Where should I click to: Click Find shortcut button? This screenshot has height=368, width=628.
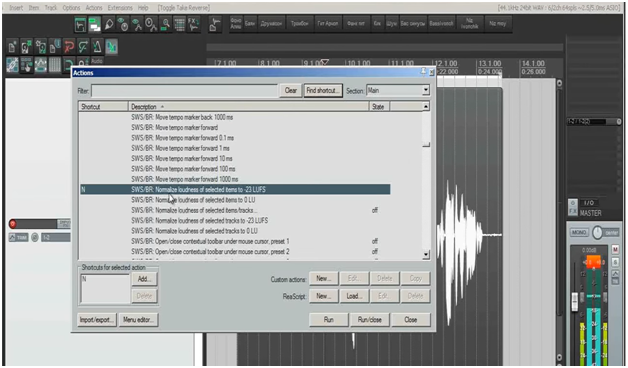323,90
